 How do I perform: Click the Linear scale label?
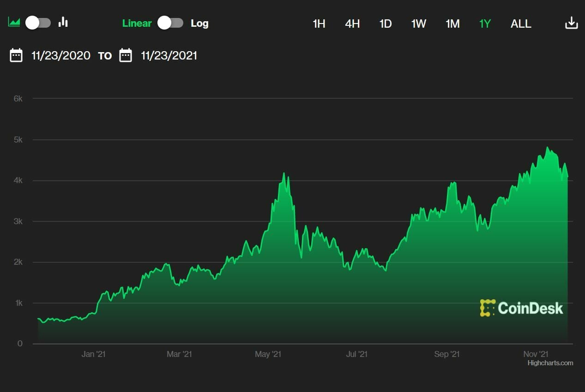[x=137, y=23]
